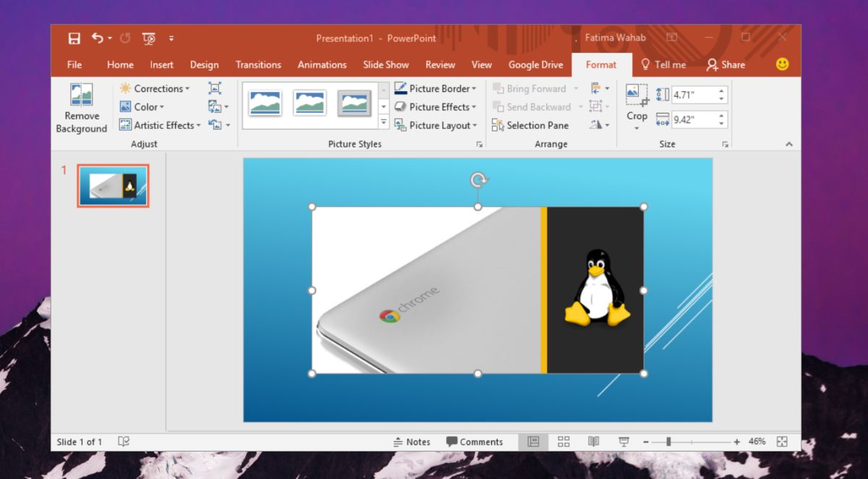Apply the second picture style thumbnail
868x479 pixels.
click(x=309, y=103)
